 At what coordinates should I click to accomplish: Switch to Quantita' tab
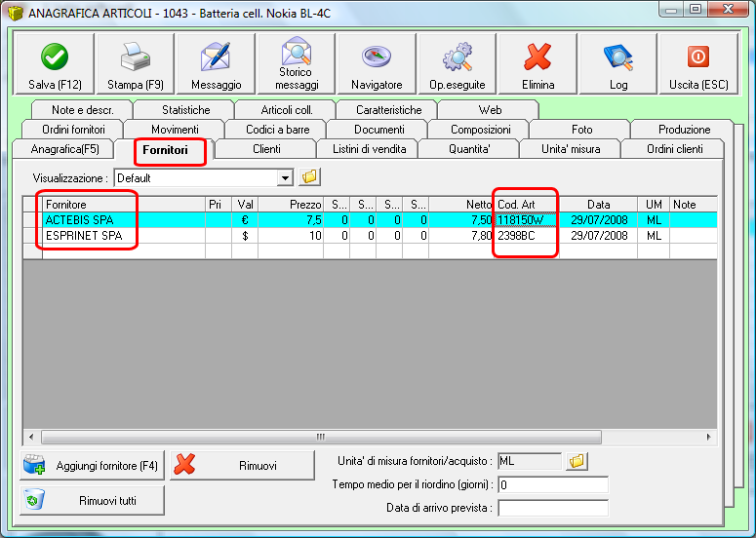coord(469,149)
